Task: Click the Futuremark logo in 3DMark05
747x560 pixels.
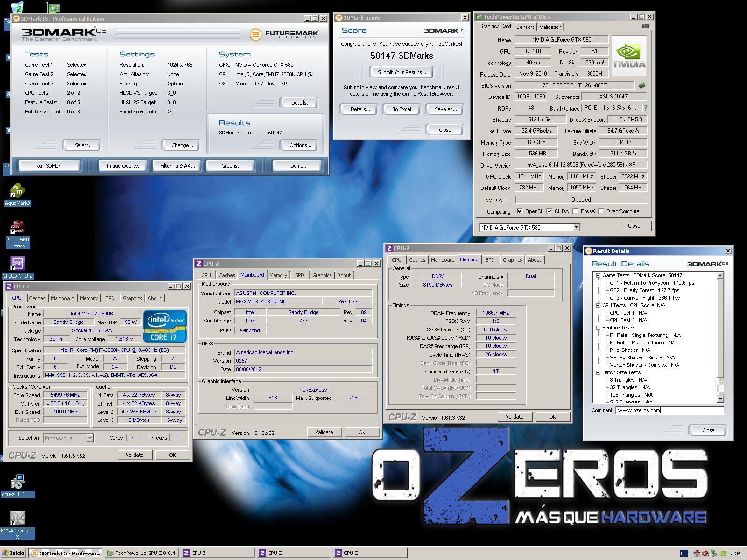Action: [x=284, y=35]
